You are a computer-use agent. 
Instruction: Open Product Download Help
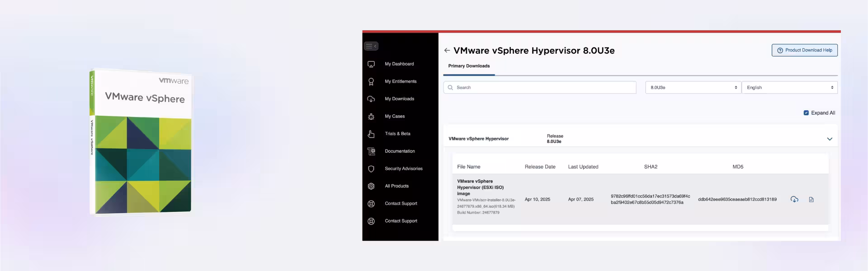[804, 50]
